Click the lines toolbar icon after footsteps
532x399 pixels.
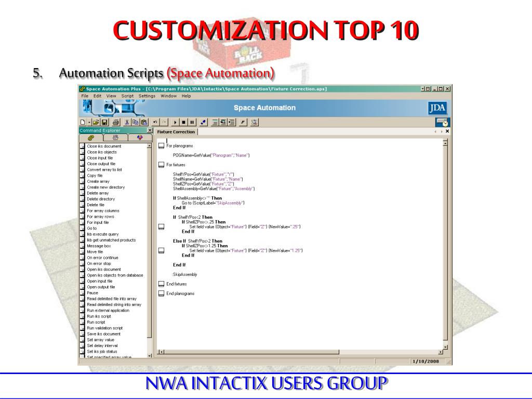click(215, 122)
